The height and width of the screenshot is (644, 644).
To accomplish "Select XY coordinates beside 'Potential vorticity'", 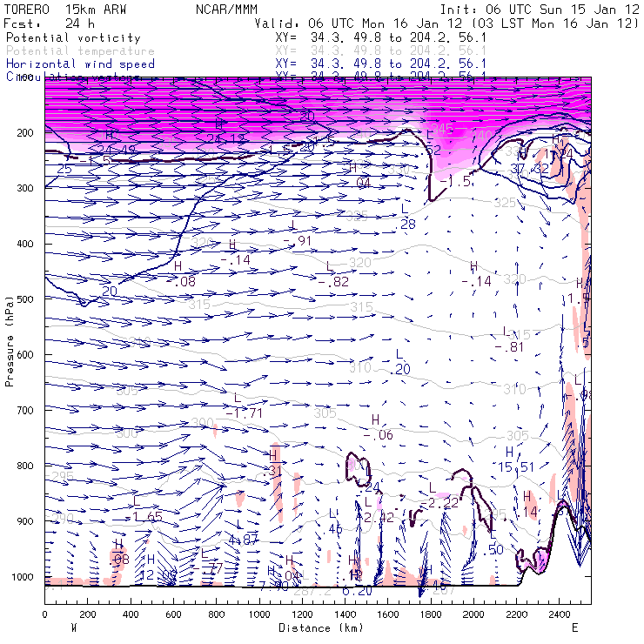I will [x=380, y=37].
